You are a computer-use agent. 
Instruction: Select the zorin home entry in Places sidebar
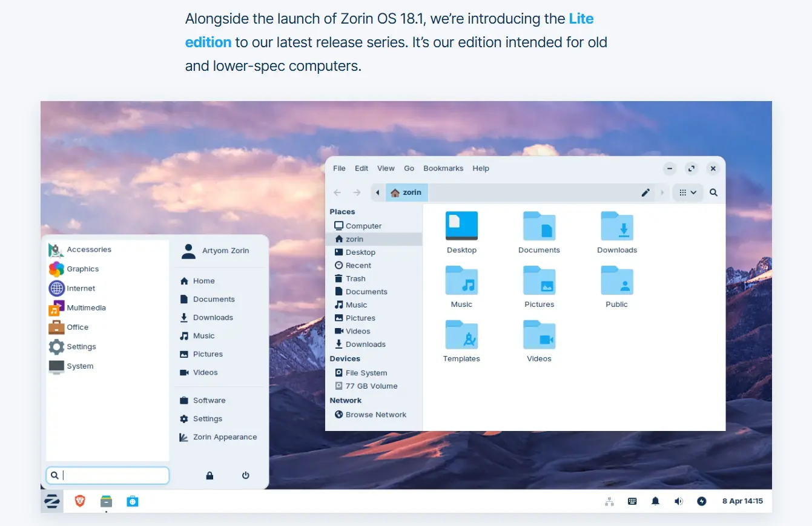(x=374, y=239)
